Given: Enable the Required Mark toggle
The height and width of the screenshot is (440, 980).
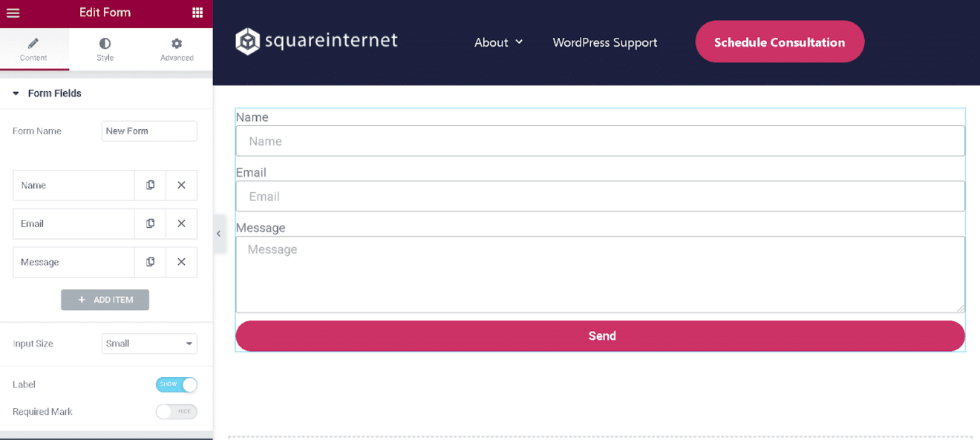Looking at the screenshot, I should click(176, 411).
